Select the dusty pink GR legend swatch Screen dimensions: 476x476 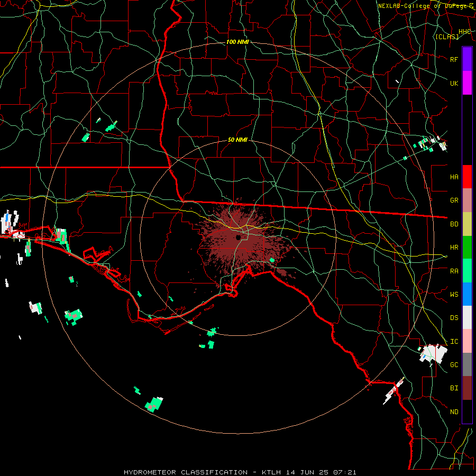(467, 200)
